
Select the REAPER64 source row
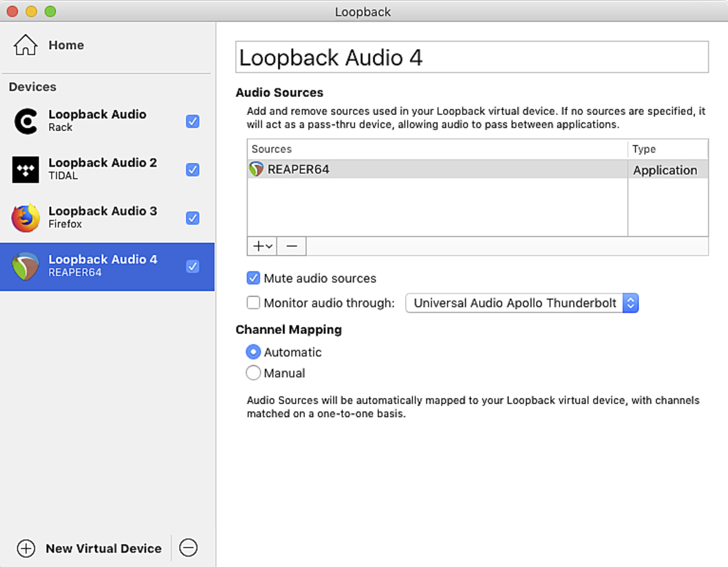pos(478,169)
